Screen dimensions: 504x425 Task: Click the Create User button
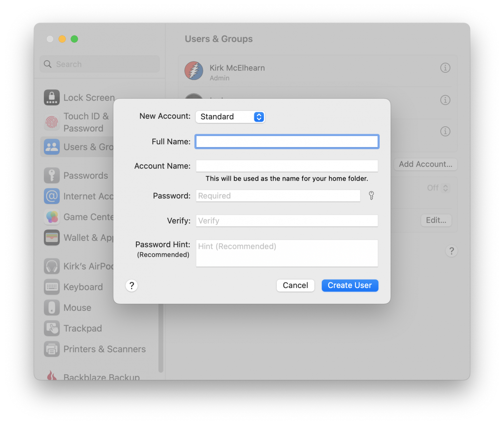coord(349,285)
